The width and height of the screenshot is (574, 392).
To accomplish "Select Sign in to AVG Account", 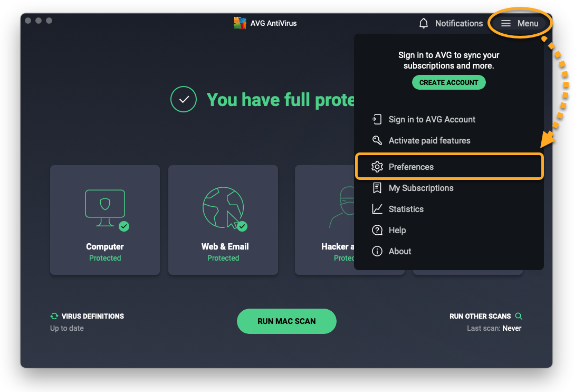I will 432,119.
